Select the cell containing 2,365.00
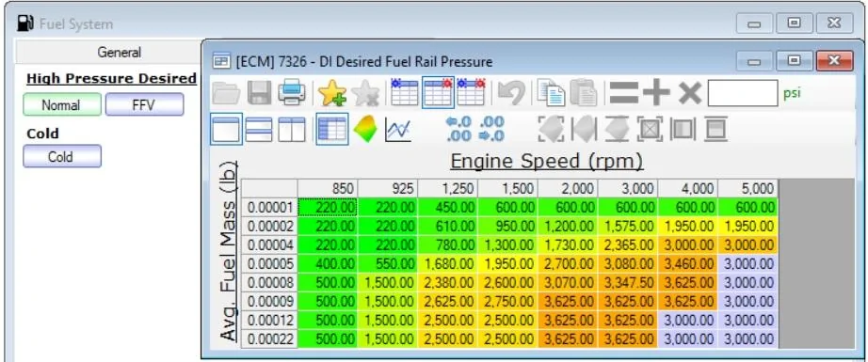Screen dimensions: 868x362 (x=628, y=244)
